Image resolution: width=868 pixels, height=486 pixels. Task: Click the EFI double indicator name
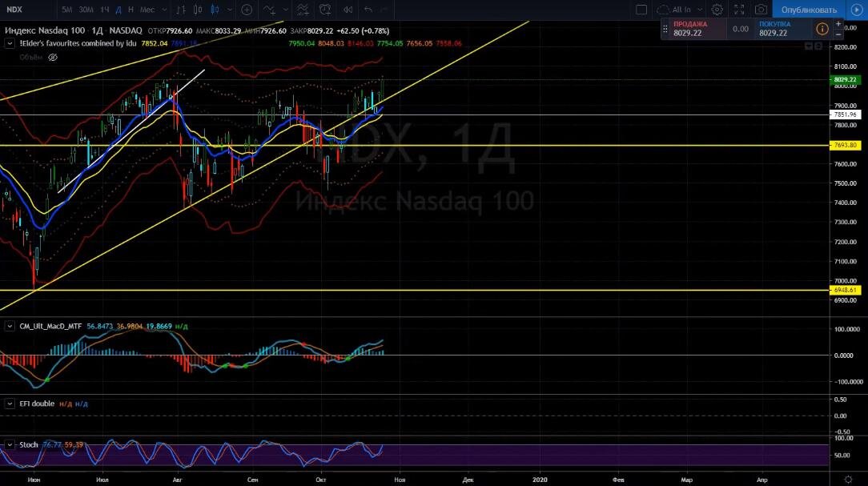tap(37, 404)
